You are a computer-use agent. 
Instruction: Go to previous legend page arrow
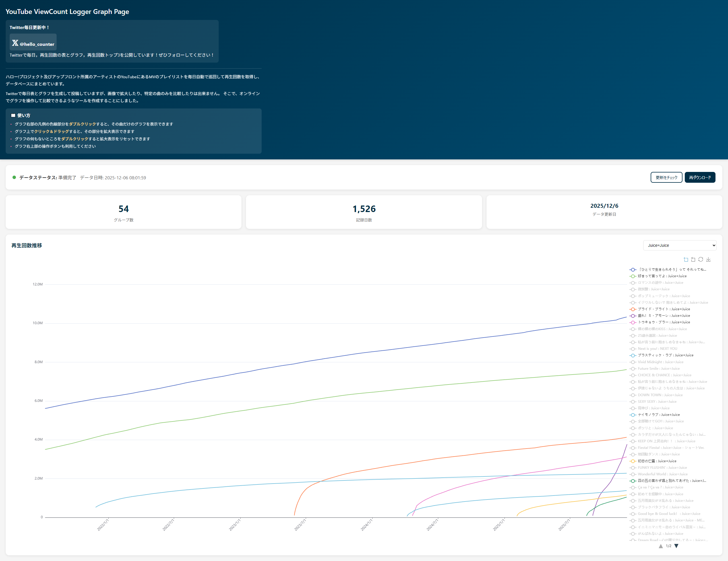coord(661,546)
